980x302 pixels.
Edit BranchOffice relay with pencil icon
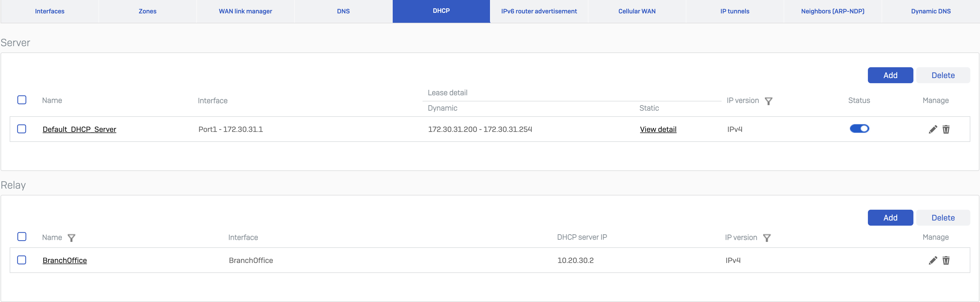click(932, 260)
